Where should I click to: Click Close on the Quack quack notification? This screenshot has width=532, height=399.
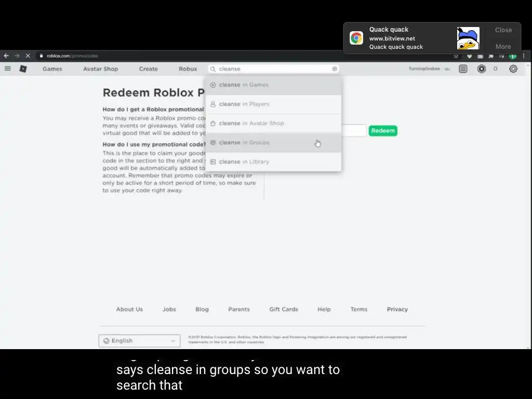[x=503, y=30]
